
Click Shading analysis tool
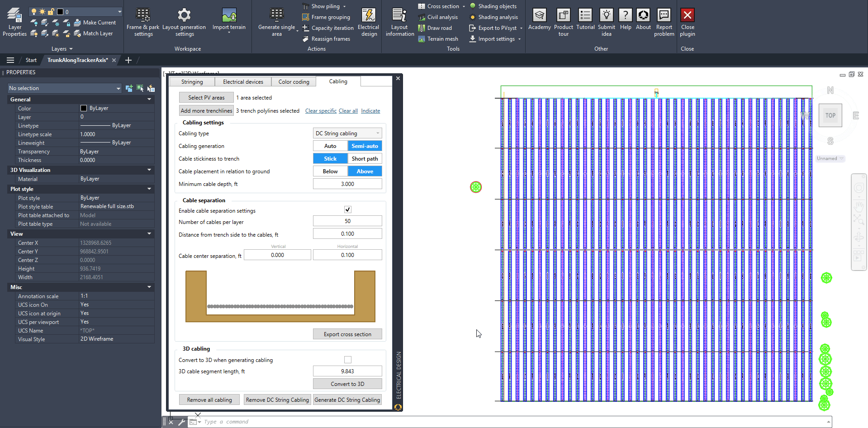coord(494,17)
